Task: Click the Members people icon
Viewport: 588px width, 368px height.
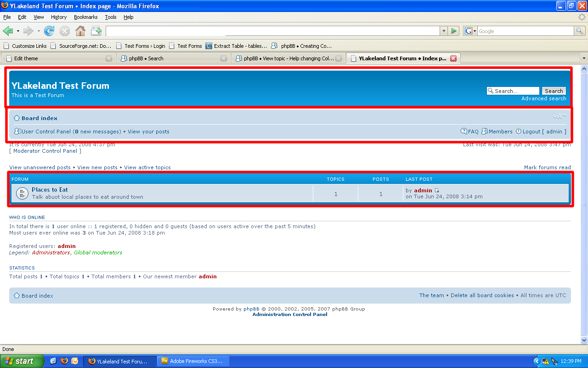Action: point(485,131)
